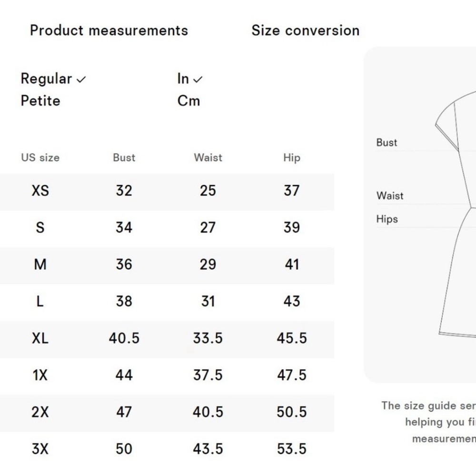Click the Waist column header
476x476 pixels.
208,158
